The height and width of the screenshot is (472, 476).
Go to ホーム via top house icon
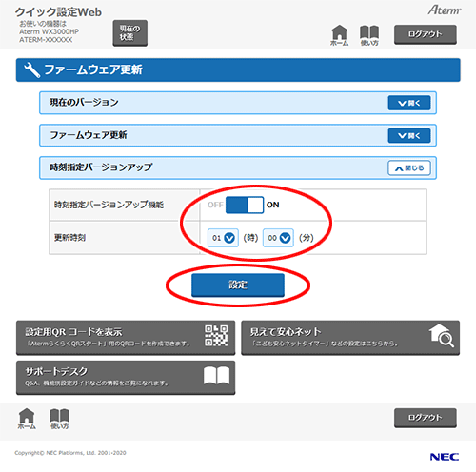[x=339, y=35]
